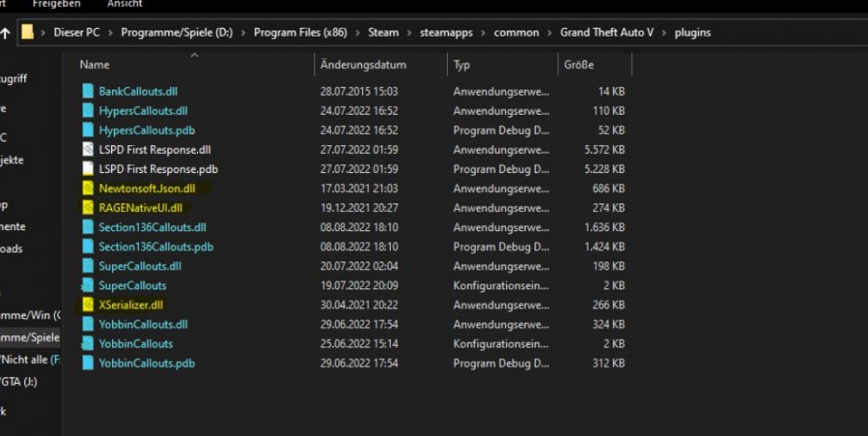Select the file name LSPD First Response.dll
The width and height of the screenshot is (868, 436).
(155, 149)
